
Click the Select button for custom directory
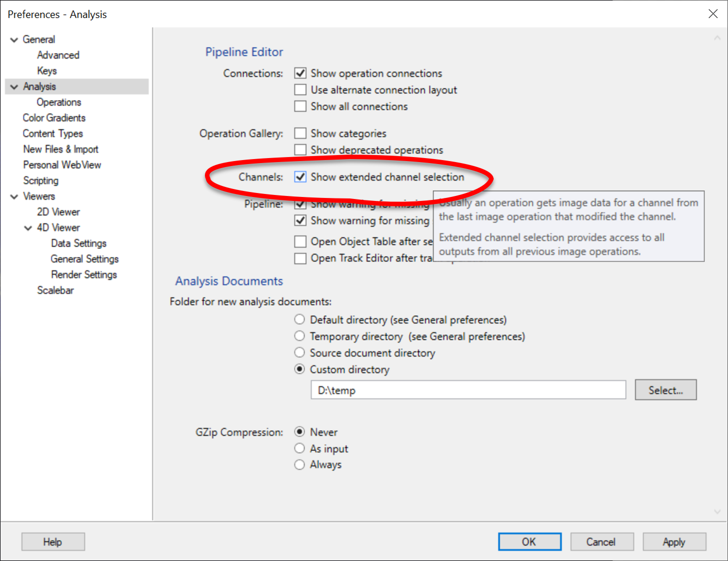(x=665, y=389)
